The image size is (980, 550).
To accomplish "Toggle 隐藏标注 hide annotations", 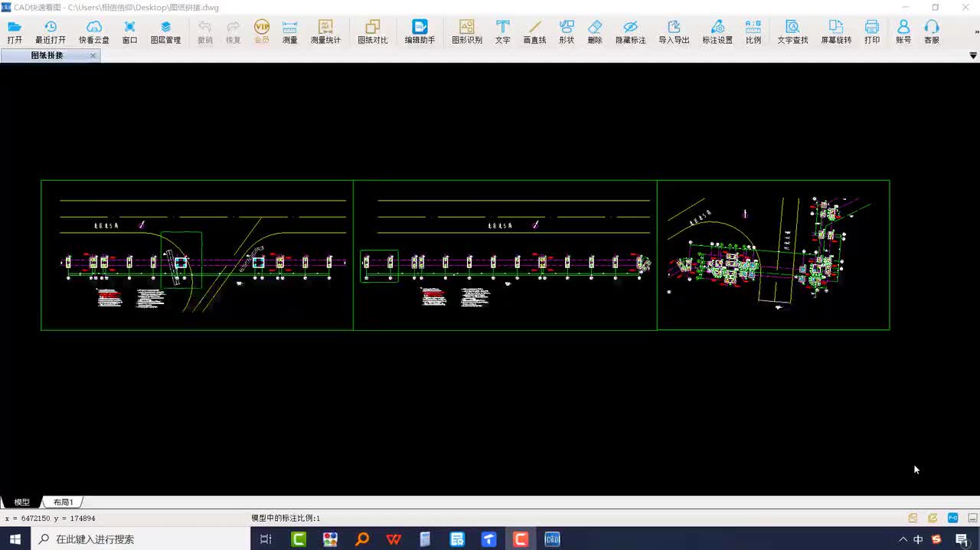I will click(x=630, y=32).
